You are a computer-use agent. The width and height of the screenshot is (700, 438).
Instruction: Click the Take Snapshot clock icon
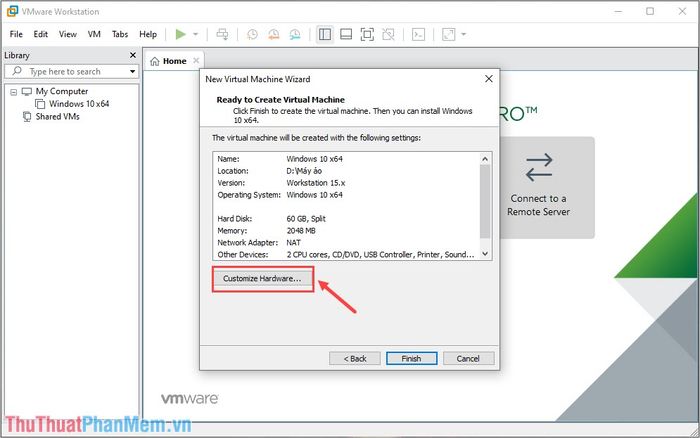252,34
